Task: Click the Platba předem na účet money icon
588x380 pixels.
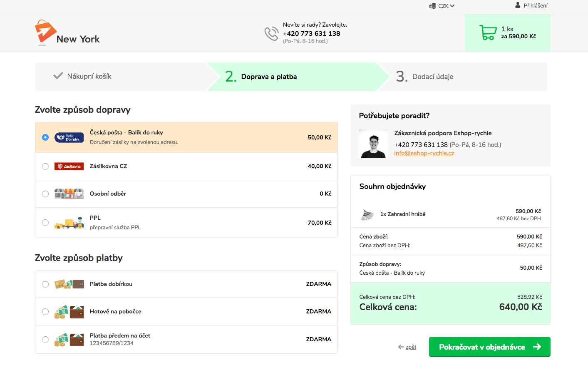Action: [x=69, y=340]
